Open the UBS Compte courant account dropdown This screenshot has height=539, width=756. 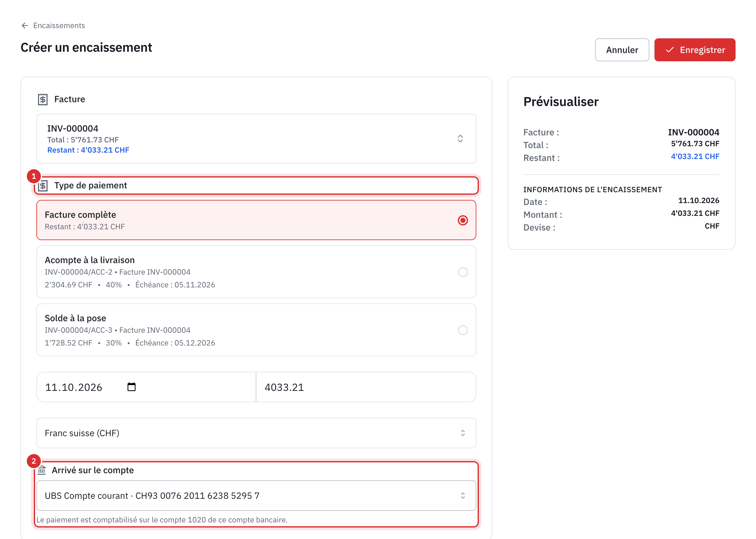[x=256, y=496]
